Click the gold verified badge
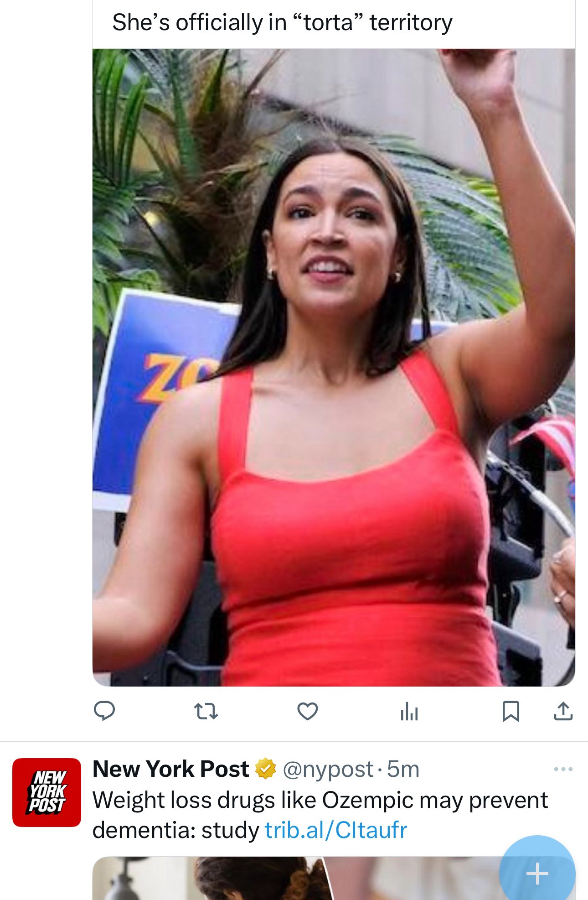This screenshot has height=900, width=588. [265, 769]
